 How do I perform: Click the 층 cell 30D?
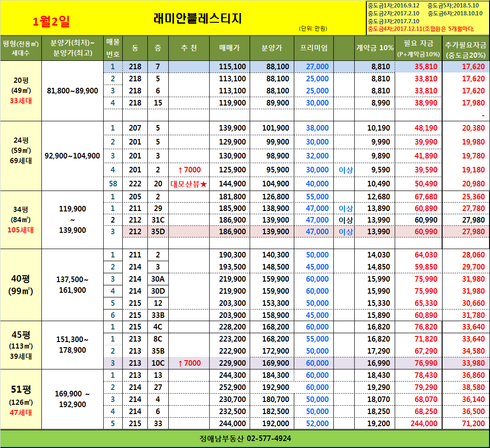coord(158,291)
